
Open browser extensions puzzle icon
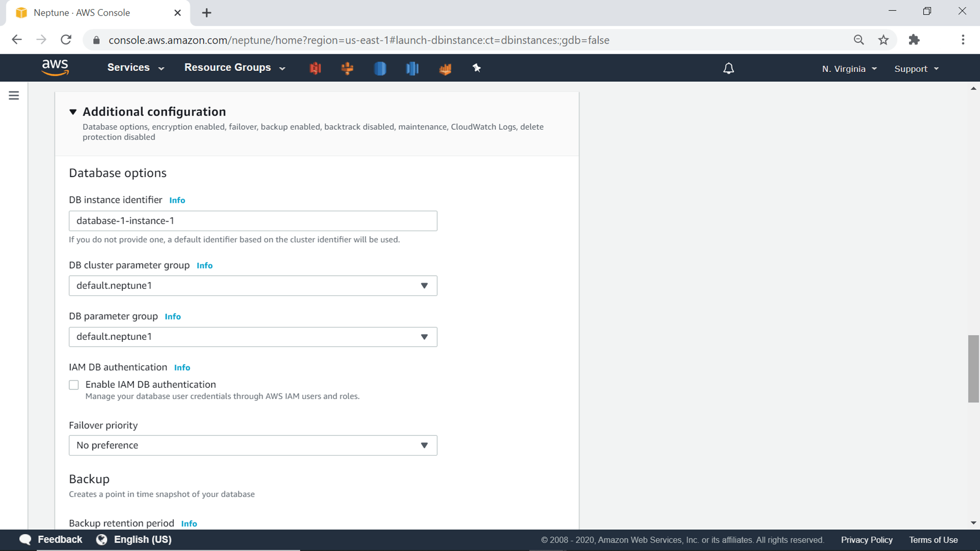[x=914, y=40]
